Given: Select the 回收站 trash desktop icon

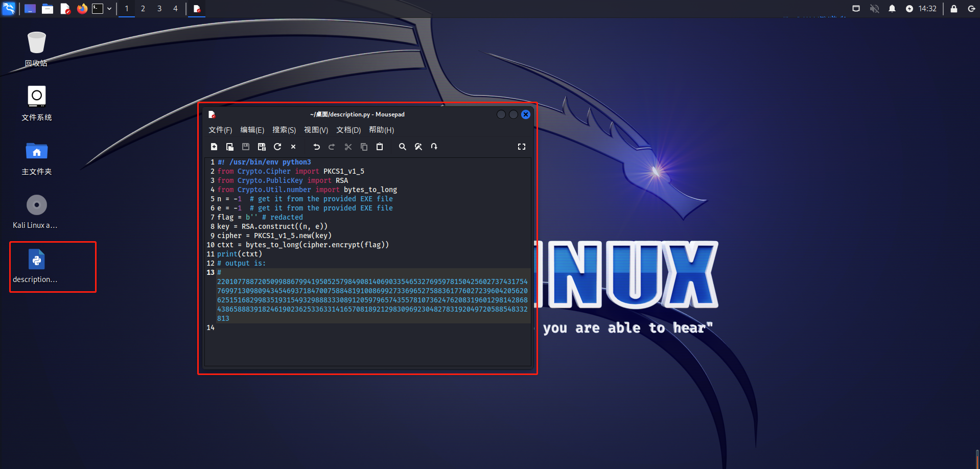Looking at the screenshot, I should tap(36, 49).
